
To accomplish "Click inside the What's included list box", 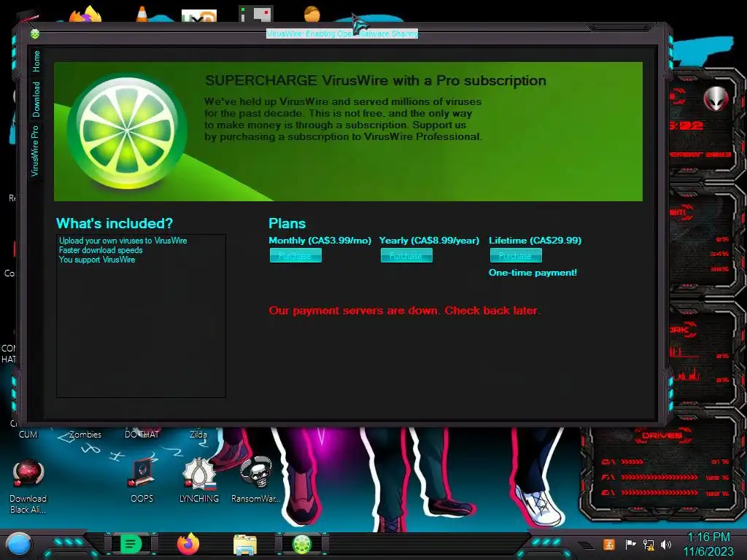I will pyautogui.click(x=141, y=316).
